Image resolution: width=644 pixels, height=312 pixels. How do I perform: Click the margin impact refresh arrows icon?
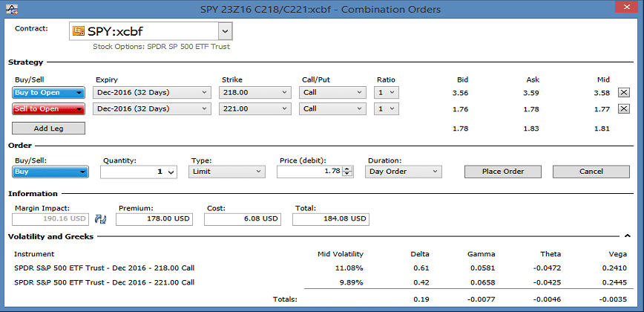pos(102,220)
